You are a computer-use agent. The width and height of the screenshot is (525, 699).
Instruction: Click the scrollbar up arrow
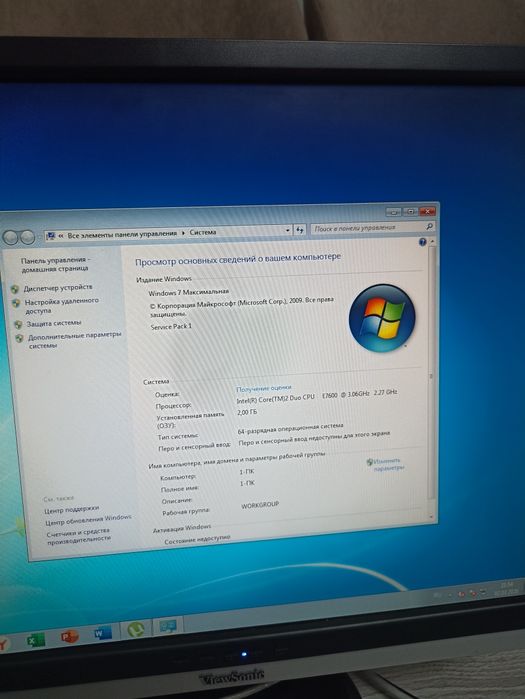[431, 241]
